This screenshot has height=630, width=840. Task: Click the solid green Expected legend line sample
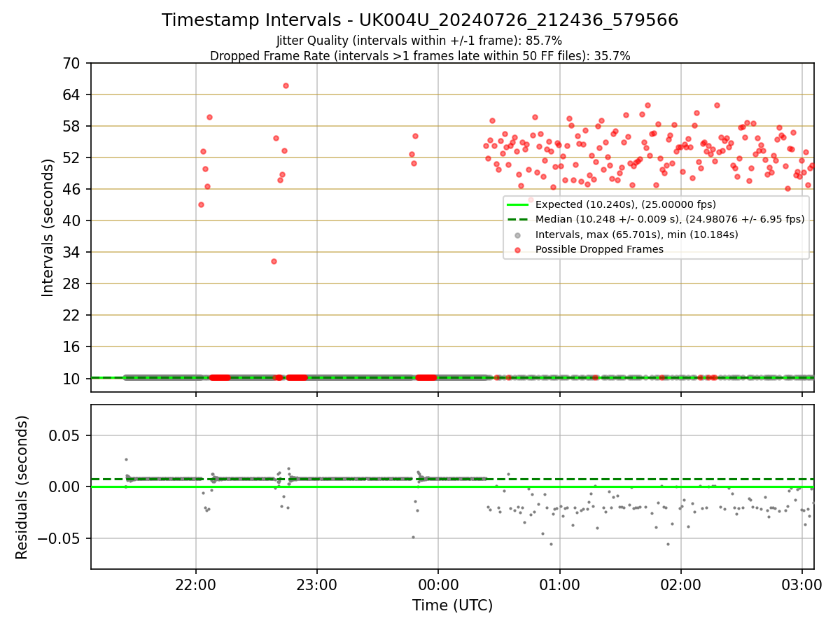coord(517,204)
